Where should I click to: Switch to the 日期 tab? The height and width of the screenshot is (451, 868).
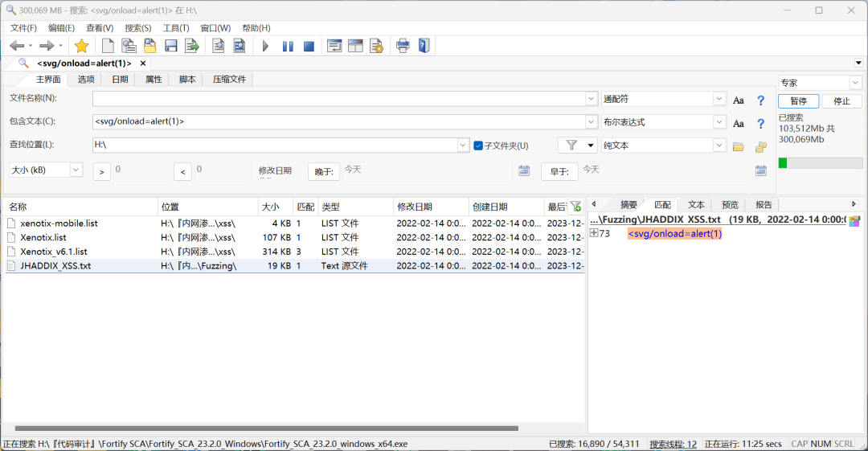click(x=120, y=79)
